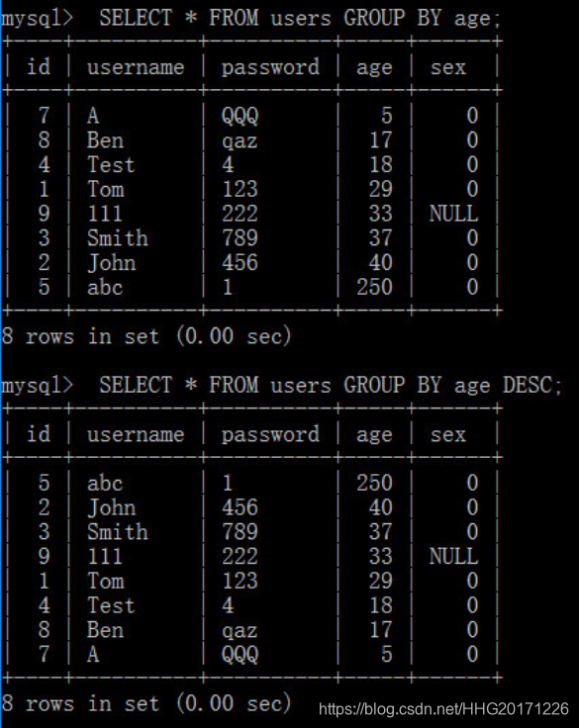The height and width of the screenshot is (728, 579).
Task: Click 'age' header in the first result table
Action: (374, 68)
